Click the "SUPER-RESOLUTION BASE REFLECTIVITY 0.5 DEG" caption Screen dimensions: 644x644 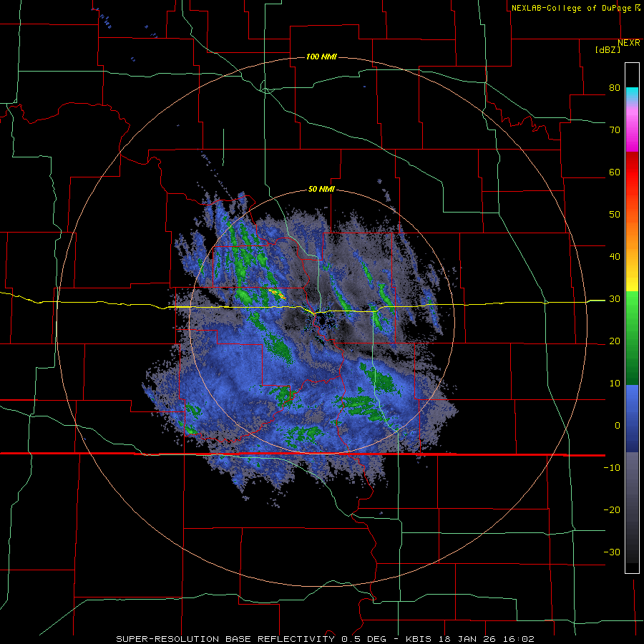click(251, 639)
